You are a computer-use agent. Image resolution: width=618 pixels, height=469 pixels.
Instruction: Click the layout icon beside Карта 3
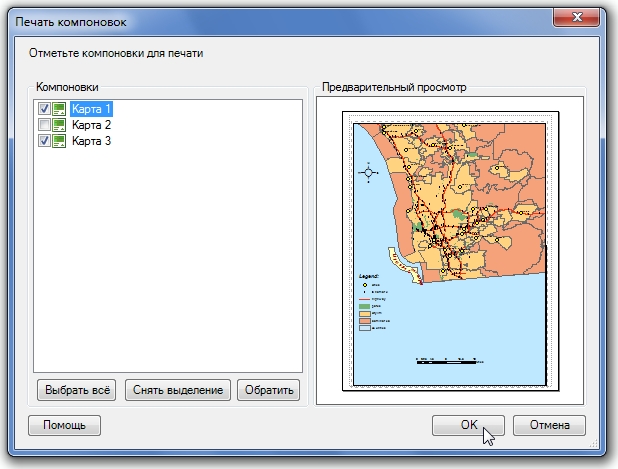(x=59, y=142)
